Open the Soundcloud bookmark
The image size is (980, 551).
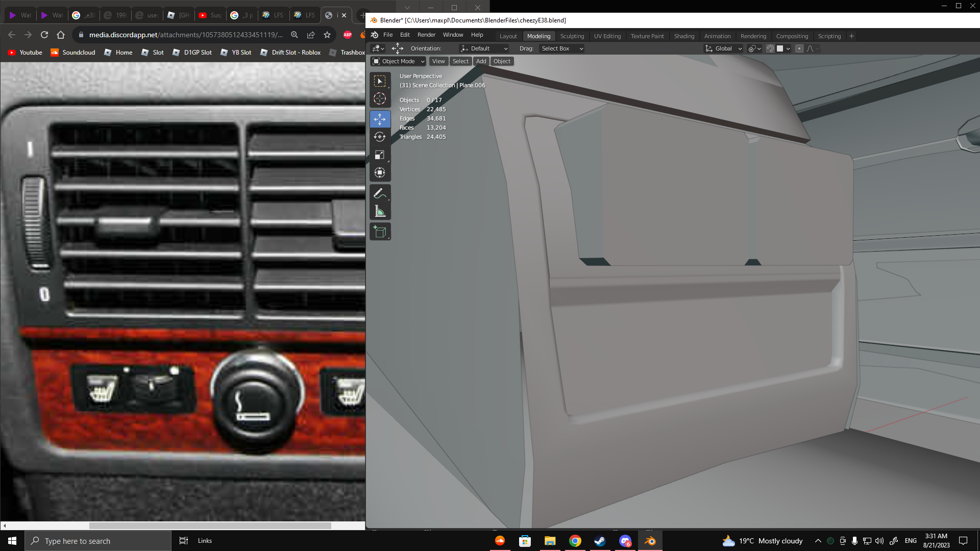73,53
